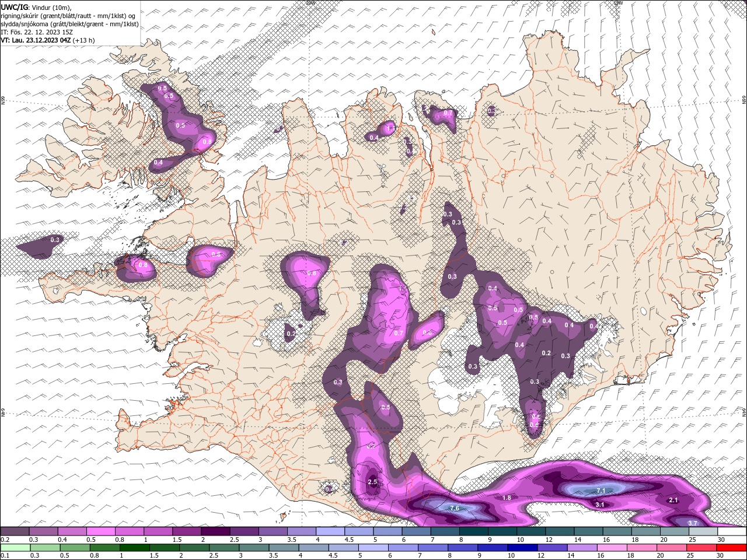
Task: Click the 15W longitude label
Action: pyautogui.click(x=619, y=2)
